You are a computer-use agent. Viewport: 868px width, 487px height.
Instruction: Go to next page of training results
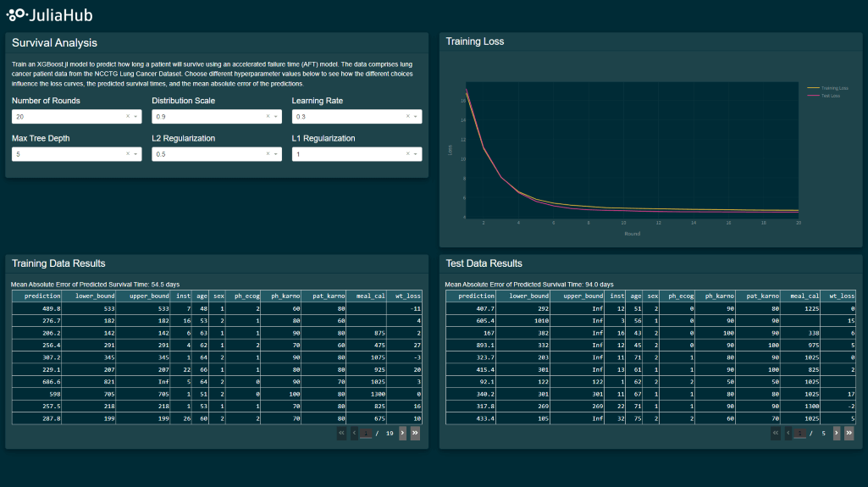coord(402,433)
